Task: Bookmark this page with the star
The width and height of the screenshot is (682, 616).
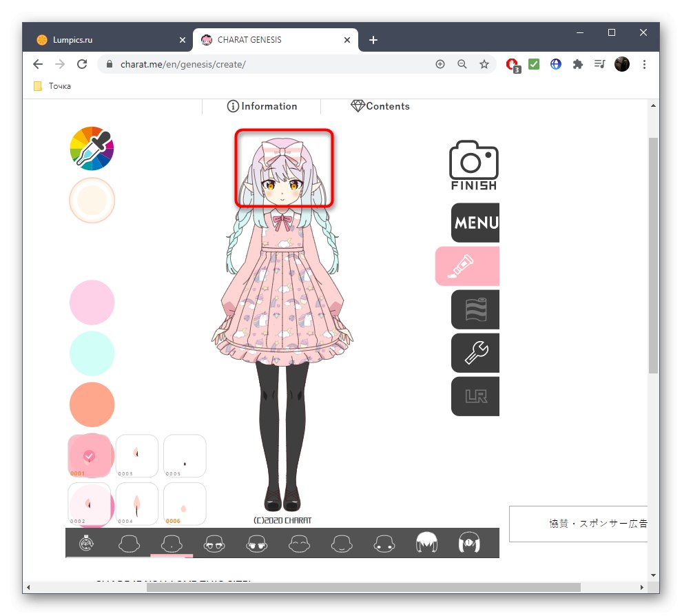Action: tap(484, 64)
